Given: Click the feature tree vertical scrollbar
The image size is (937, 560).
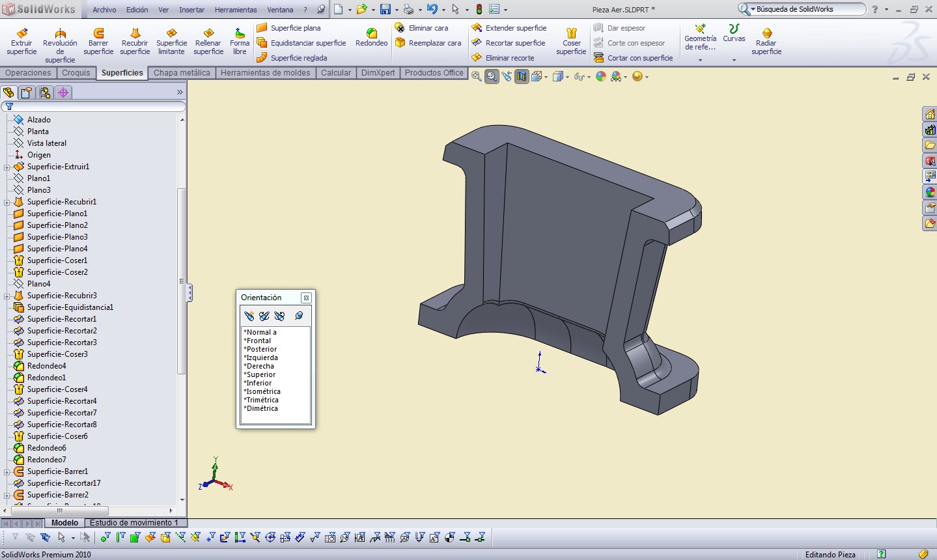Looking at the screenshot, I should coord(182,280).
